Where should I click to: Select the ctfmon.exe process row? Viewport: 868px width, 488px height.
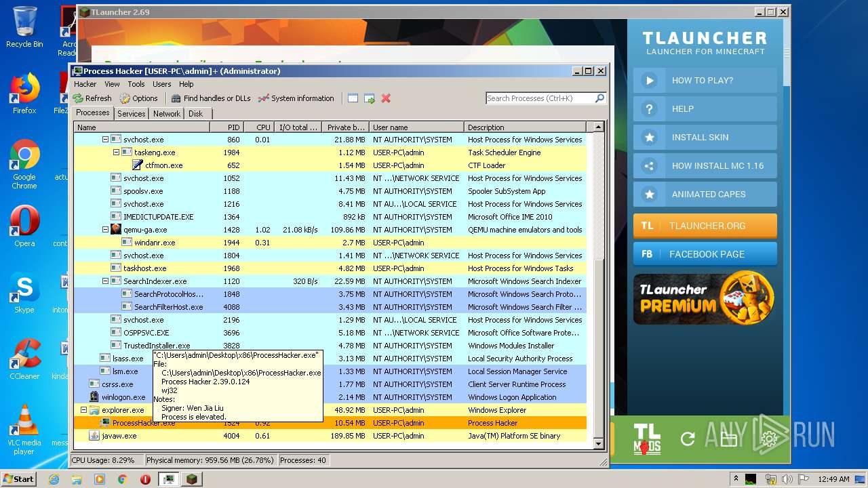point(330,165)
